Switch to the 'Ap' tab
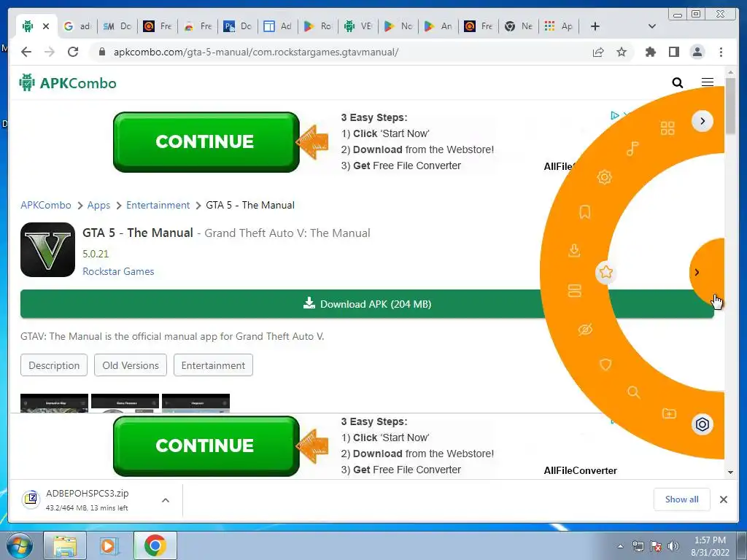The image size is (747, 560). click(559, 26)
